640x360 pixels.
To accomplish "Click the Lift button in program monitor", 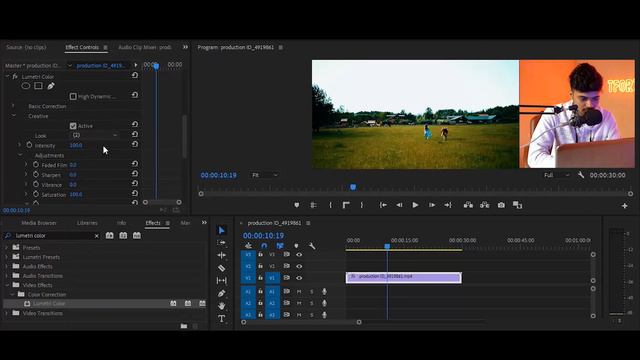I will tap(468, 205).
